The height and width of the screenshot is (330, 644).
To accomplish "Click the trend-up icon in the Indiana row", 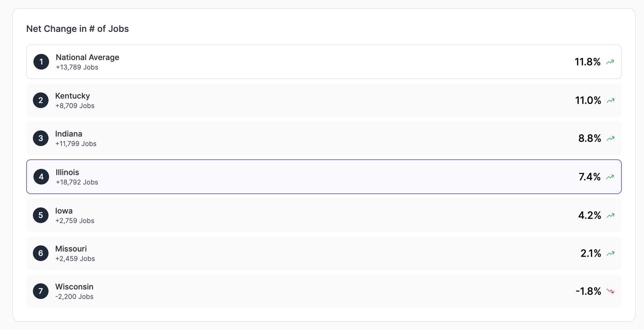I will coord(611,139).
